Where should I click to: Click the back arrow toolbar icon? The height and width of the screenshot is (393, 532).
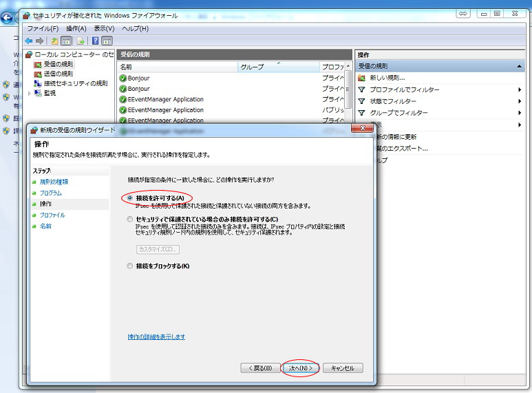point(29,41)
